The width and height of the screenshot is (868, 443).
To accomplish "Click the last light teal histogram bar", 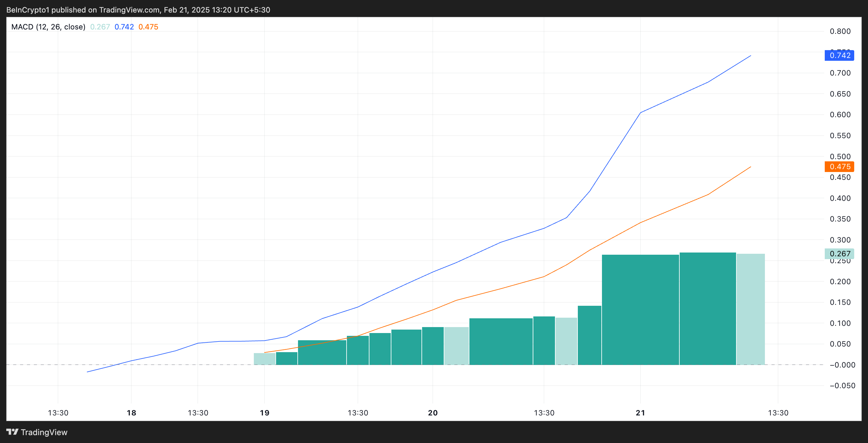I will tap(750, 309).
